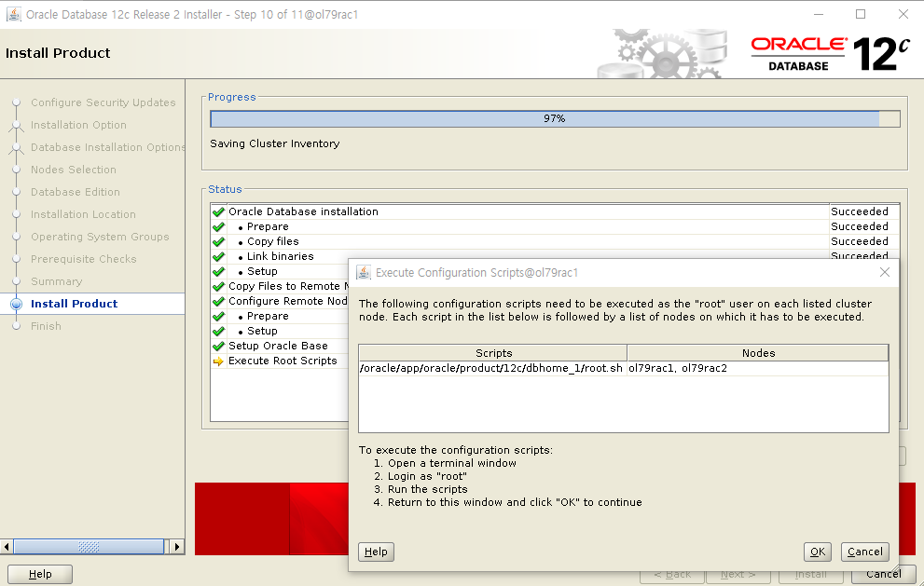Click the Summary step in sidebar

pyautogui.click(x=57, y=281)
